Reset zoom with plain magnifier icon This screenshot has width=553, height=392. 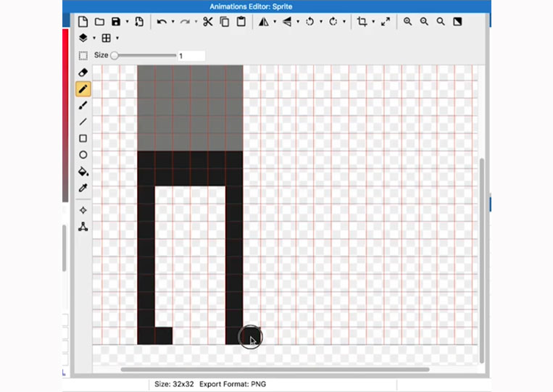(441, 22)
